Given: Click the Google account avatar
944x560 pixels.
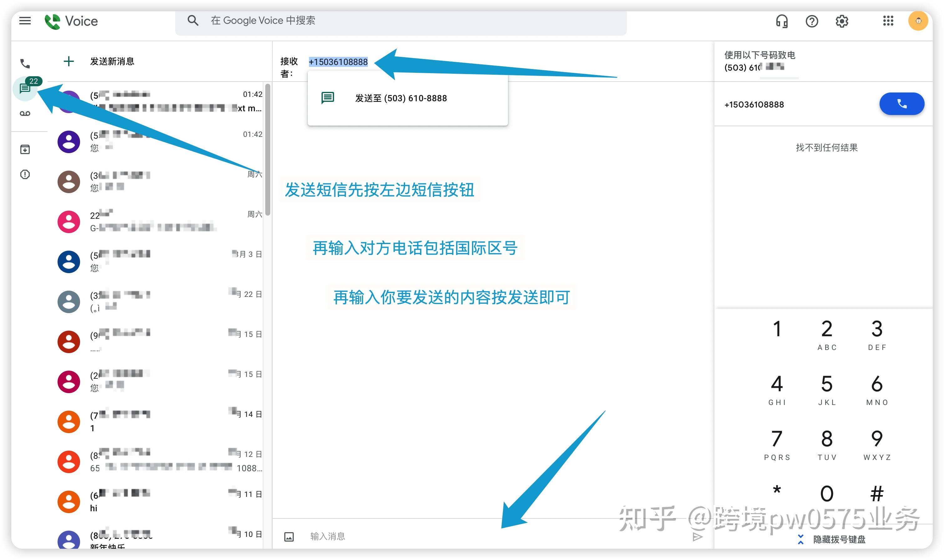Looking at the screenshot, I should click(918, 21).
